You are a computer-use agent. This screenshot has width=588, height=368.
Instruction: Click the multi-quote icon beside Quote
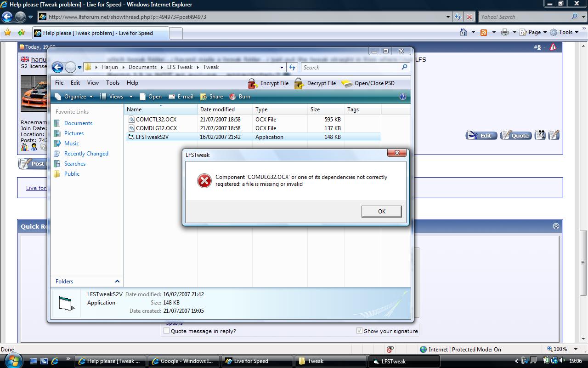pyautogui.click(x=540, y=135)
